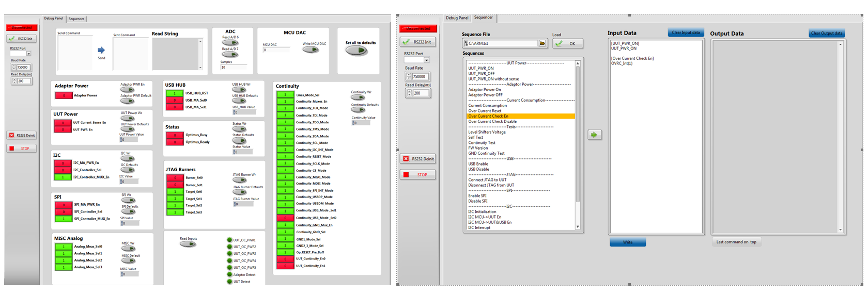This screenshot has height=294, width=868.
Task: Toggle the Adaptor Power indicator bit
Action: pyautogui.click(x=64, y=95)
